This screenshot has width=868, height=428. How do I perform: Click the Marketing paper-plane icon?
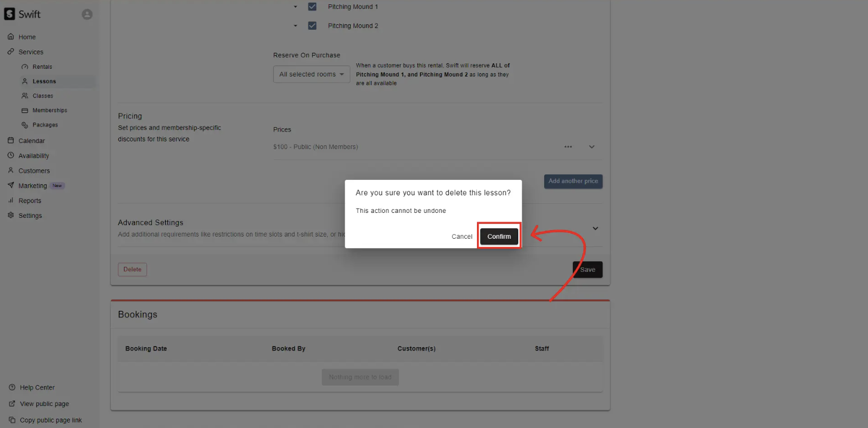pos(10,185)
